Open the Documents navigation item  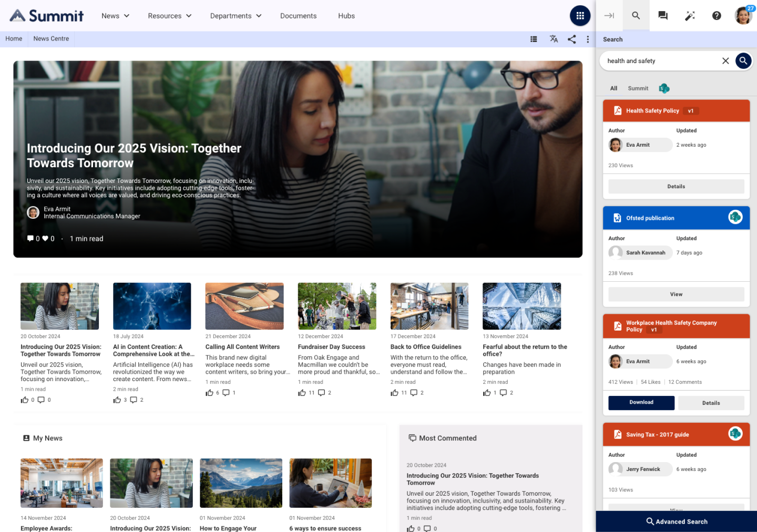coord(298,16)
